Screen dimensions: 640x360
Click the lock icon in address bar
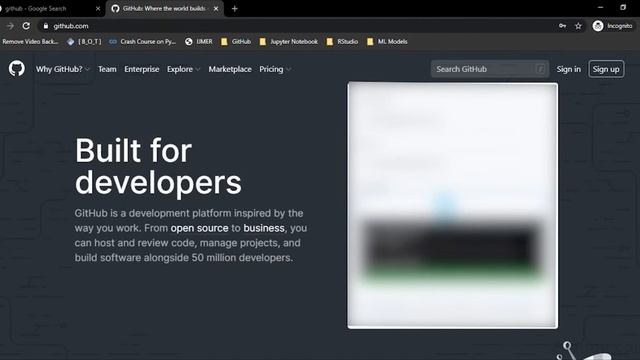46,26
